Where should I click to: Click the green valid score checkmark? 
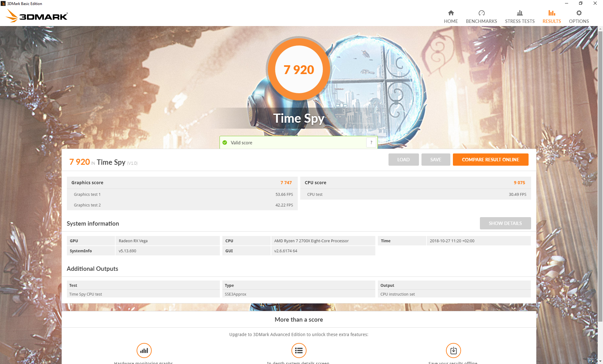point(225,143)
